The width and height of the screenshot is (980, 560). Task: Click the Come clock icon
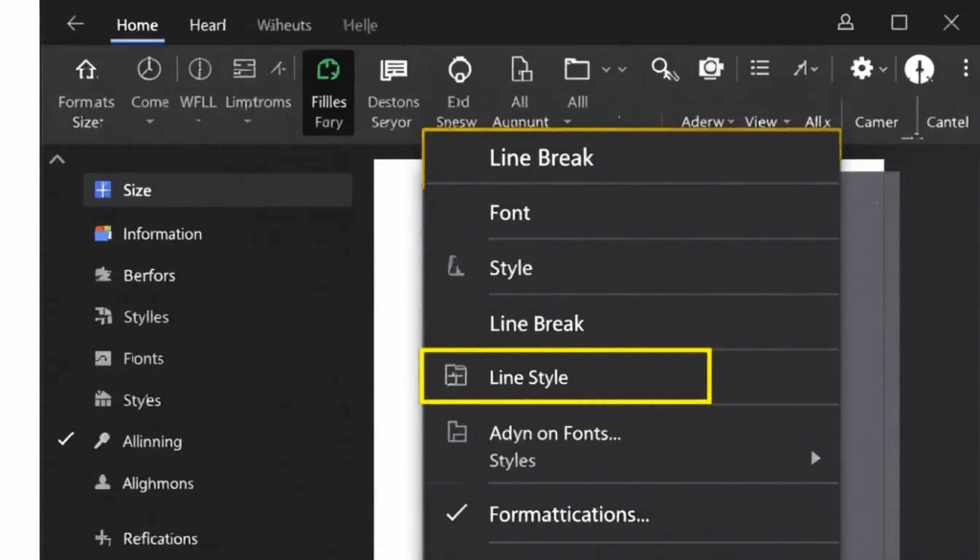pos(148,69)
